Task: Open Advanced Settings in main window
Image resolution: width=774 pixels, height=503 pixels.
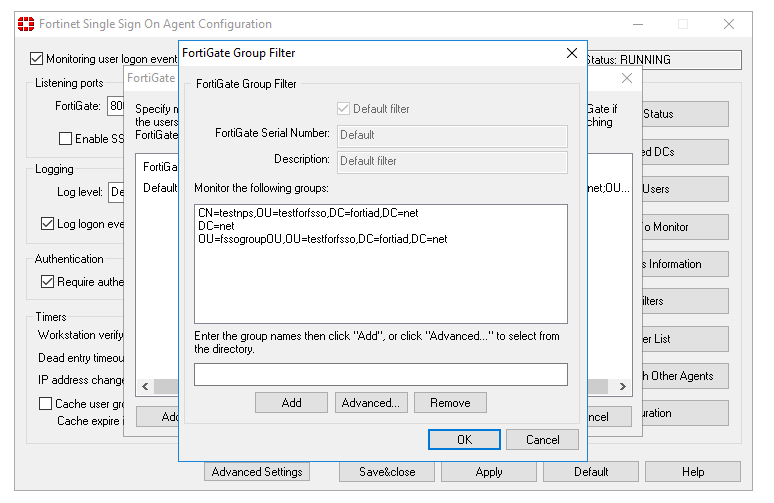Action: pyautogui.click(x=257, y=472)
